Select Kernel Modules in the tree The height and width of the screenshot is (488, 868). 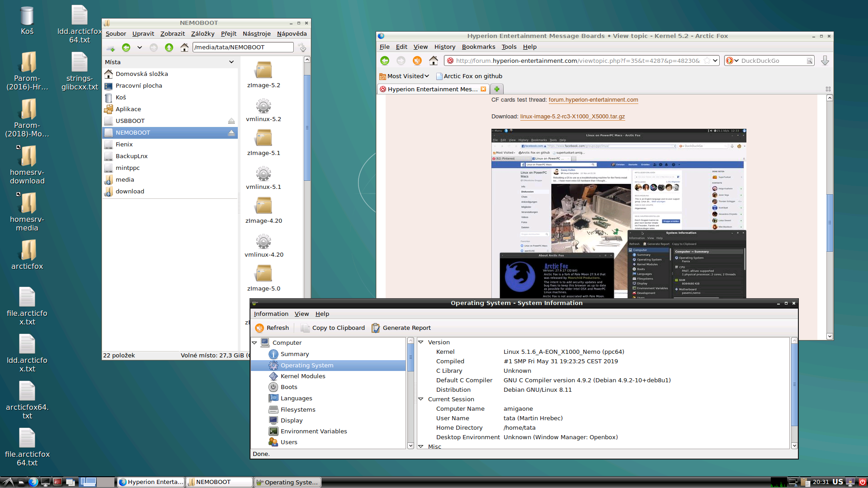[x=302, y=376]
